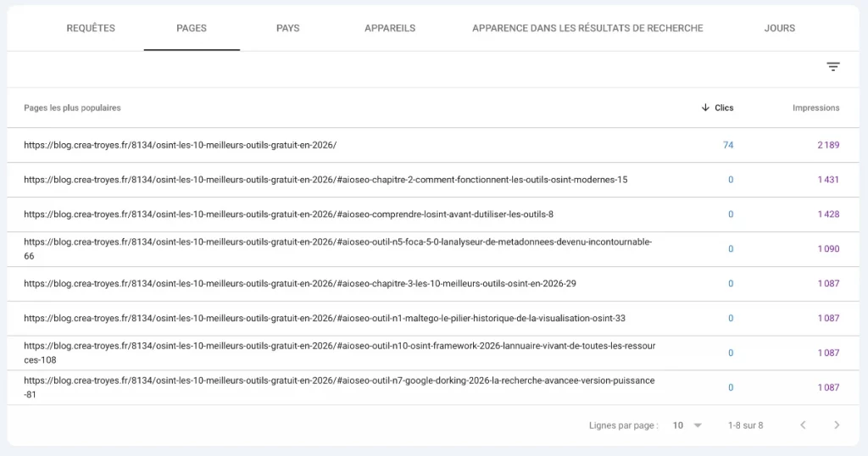Select the outil-n1 Maltego URL row

(324, 318)
